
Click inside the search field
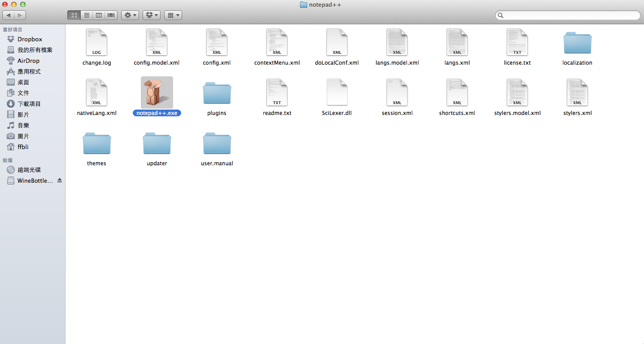click(567, 15)
